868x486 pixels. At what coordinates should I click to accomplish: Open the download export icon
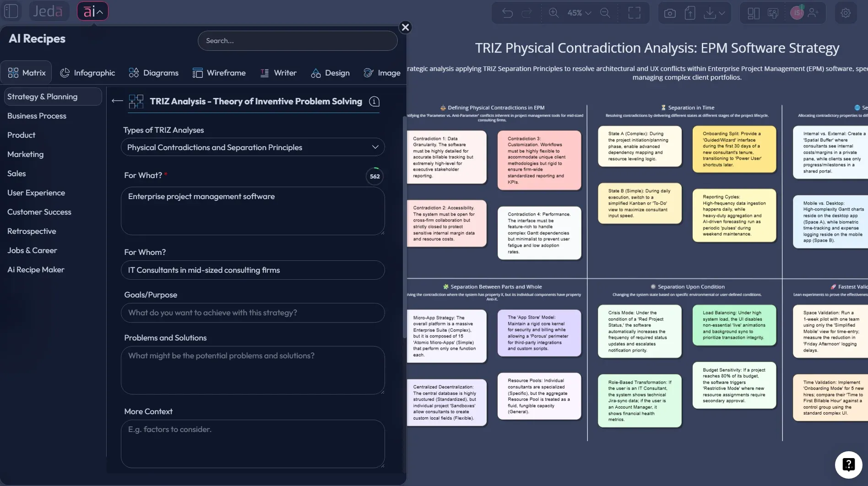tap(710, 12)
